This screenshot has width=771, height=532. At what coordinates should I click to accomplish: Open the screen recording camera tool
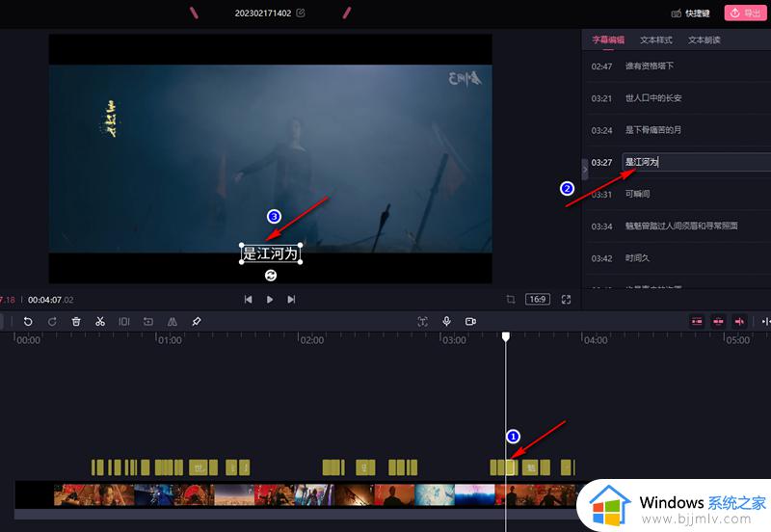tap(470, 322)
